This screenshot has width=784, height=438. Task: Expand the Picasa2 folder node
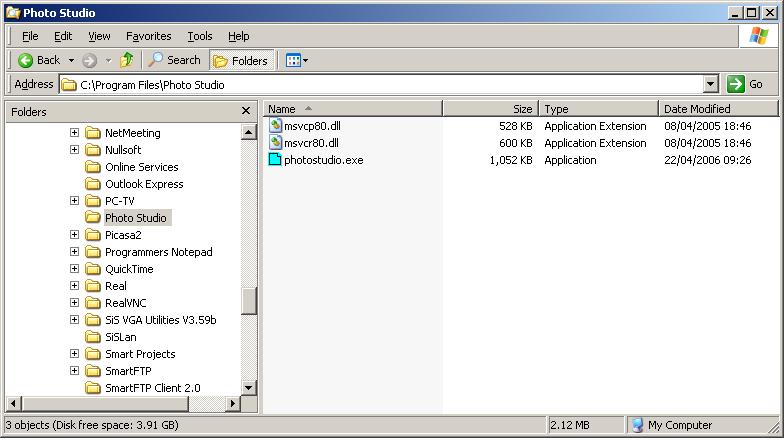74,234
